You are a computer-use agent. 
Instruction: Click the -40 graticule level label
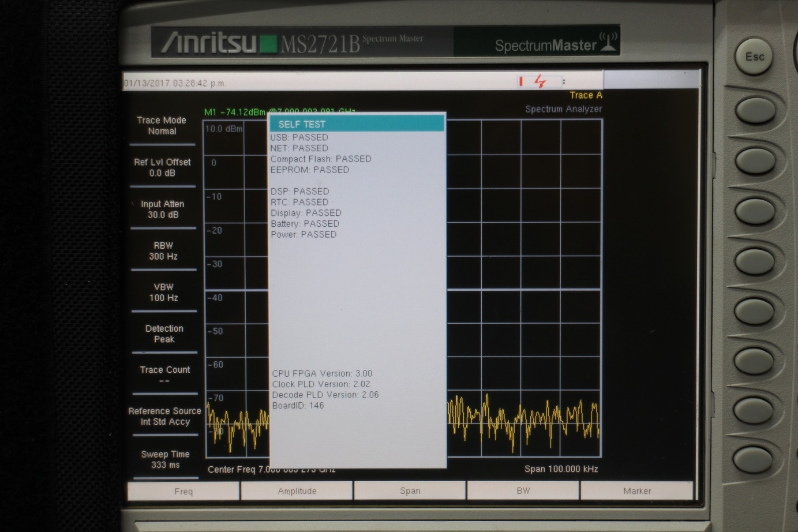pyautogui.click(x=215, y=298)
